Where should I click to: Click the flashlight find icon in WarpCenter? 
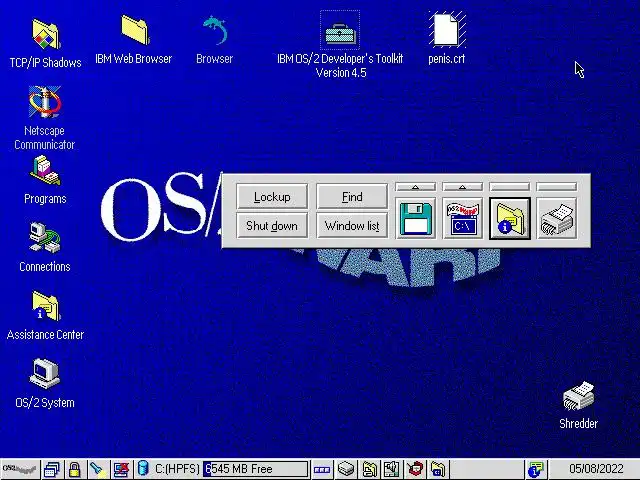pos(98,469)
